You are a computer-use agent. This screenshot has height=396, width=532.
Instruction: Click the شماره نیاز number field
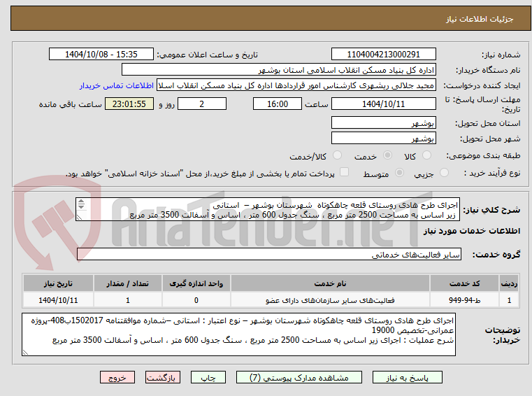click(383, 54)
